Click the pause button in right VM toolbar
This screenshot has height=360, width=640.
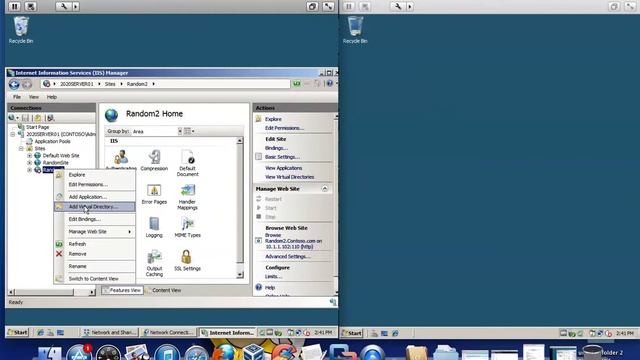pos(349,6)
